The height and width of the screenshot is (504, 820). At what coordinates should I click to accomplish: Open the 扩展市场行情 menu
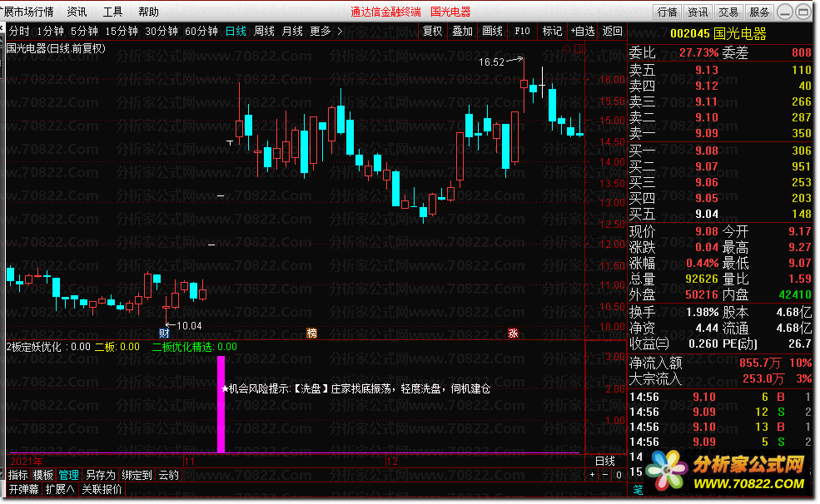[x=27, y=12]
